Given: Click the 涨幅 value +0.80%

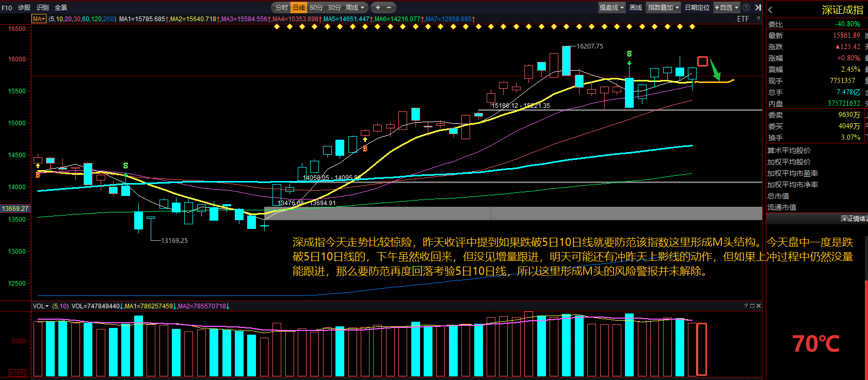Looking at the screenshot, I should 849,58.
